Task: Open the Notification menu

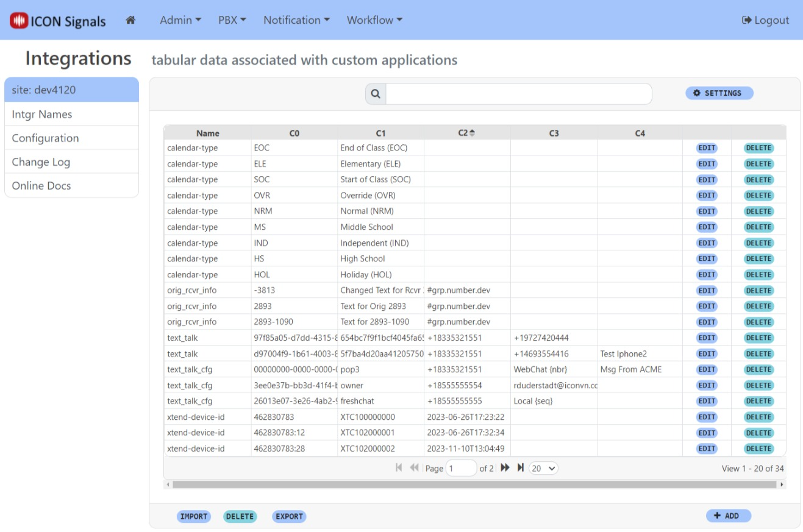Action: 296,20
